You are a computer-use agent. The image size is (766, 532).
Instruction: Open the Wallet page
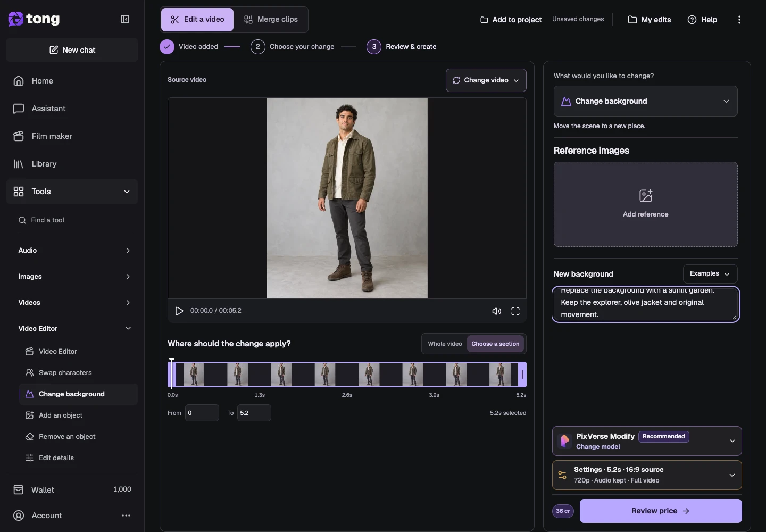[72, 489]
